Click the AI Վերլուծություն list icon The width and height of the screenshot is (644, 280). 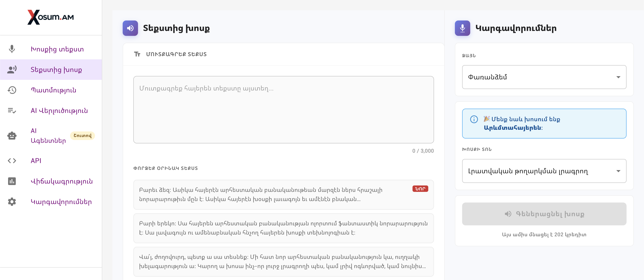point(12,111)
